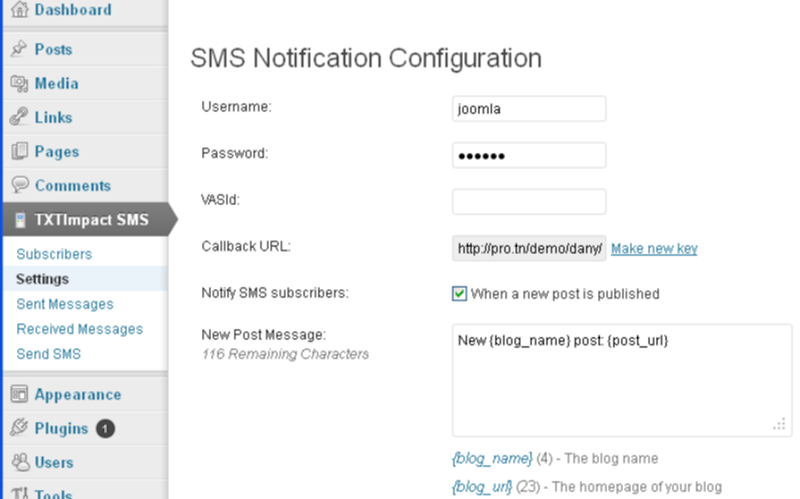The height and width of the screenshot is (499, 800).
Task: Grab the New Post Message resize handle
Action: (x=780, y=425)
